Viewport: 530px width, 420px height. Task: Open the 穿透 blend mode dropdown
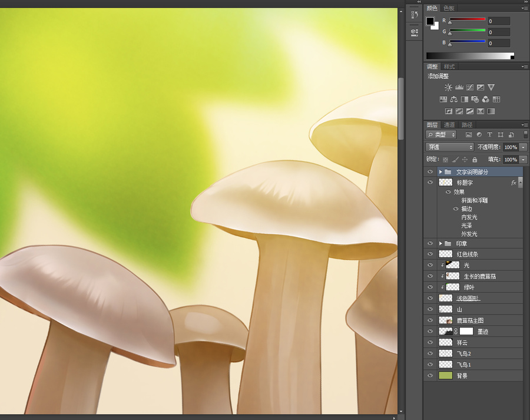point(450,147)
